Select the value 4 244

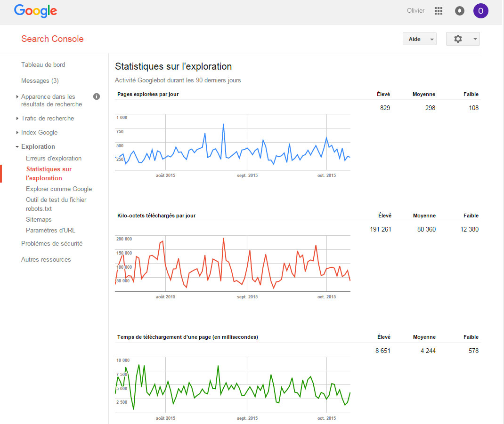click(x=428, y=351)
